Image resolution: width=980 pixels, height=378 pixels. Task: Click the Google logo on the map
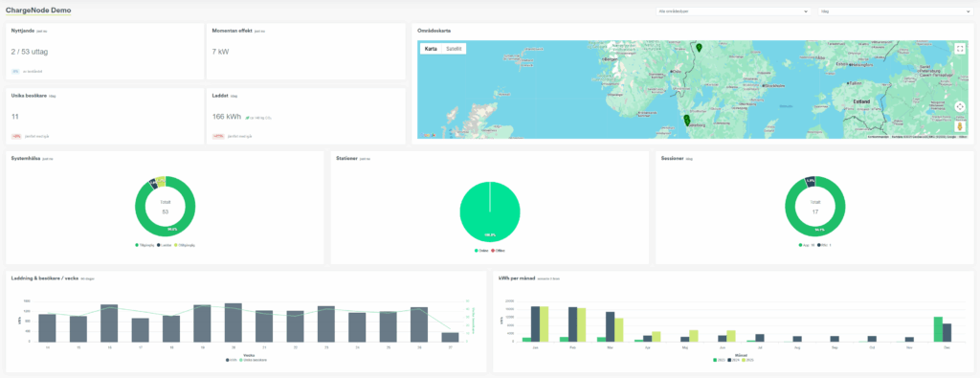coord(428,135)
